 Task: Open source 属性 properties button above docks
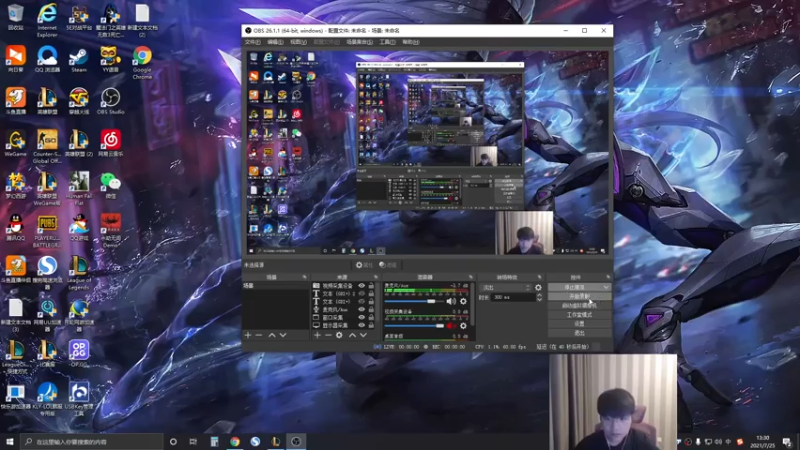click(x=364, y=265)
